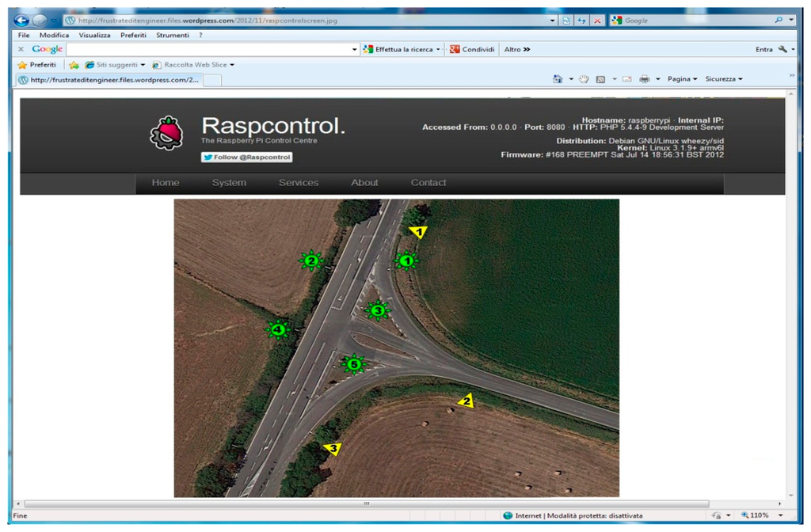Open the Strumenti menu

coord(172,36)
